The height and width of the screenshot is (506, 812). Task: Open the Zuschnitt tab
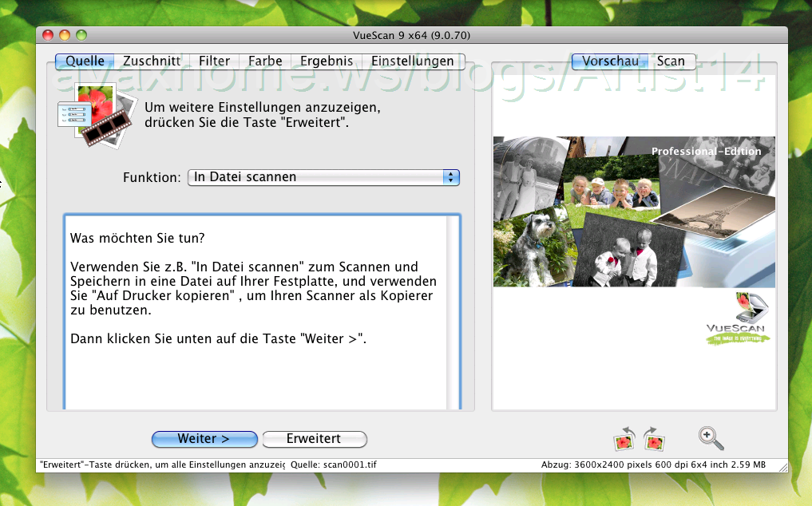[x=152, y=61]
